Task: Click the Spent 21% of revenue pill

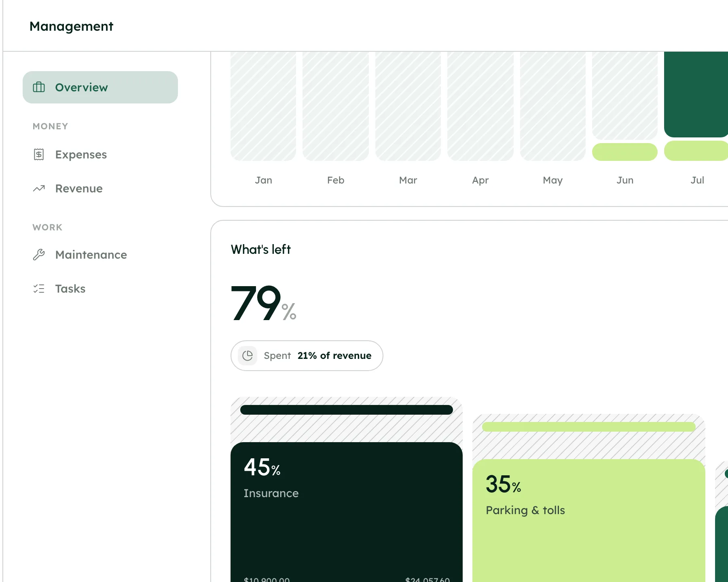Action: point(307,356)
